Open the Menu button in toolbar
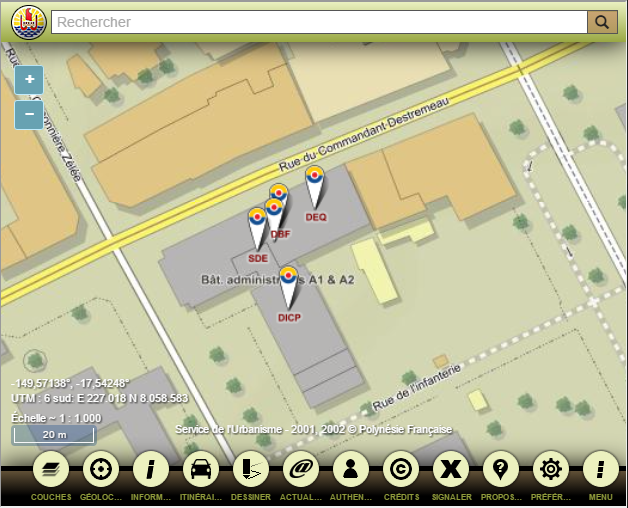Image resolution: width=628 pixels, height=508 pixels. 600,469
